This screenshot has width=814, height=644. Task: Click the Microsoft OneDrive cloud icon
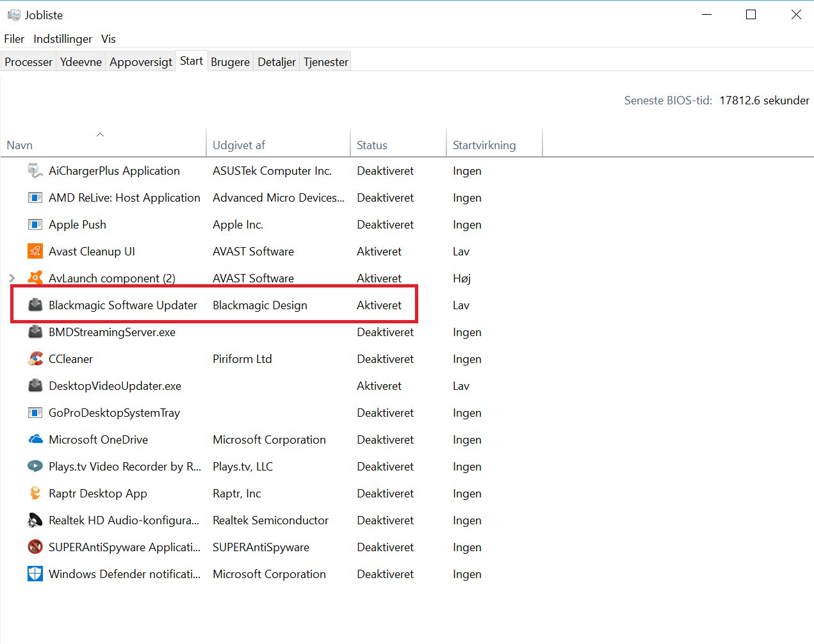(x=35, y=440)
